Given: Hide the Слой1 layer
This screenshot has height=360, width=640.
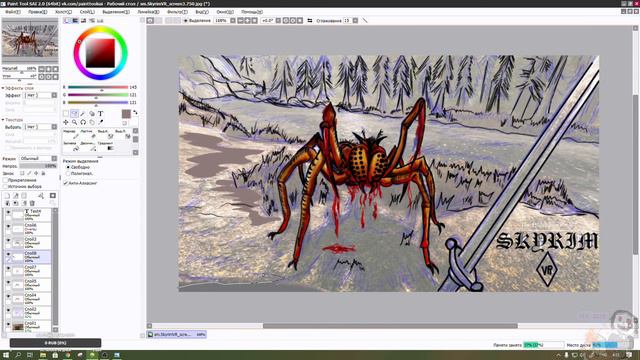Looking at the screenshot, I should [x=8, y=324].
